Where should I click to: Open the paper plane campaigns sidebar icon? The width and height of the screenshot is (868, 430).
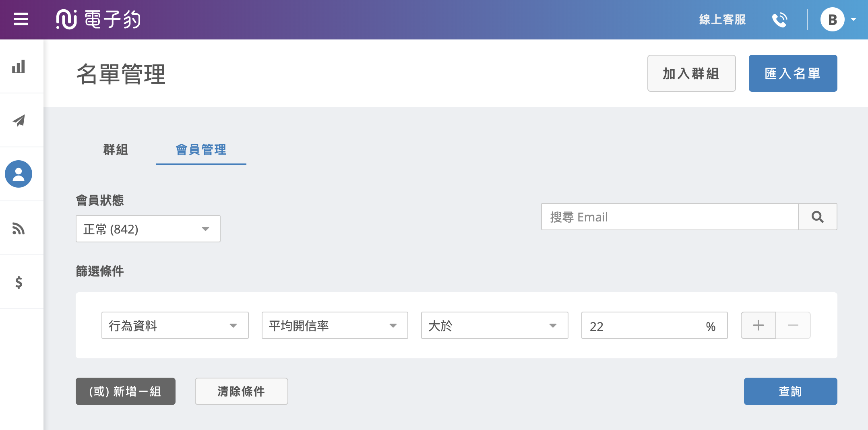click(19, 120)
